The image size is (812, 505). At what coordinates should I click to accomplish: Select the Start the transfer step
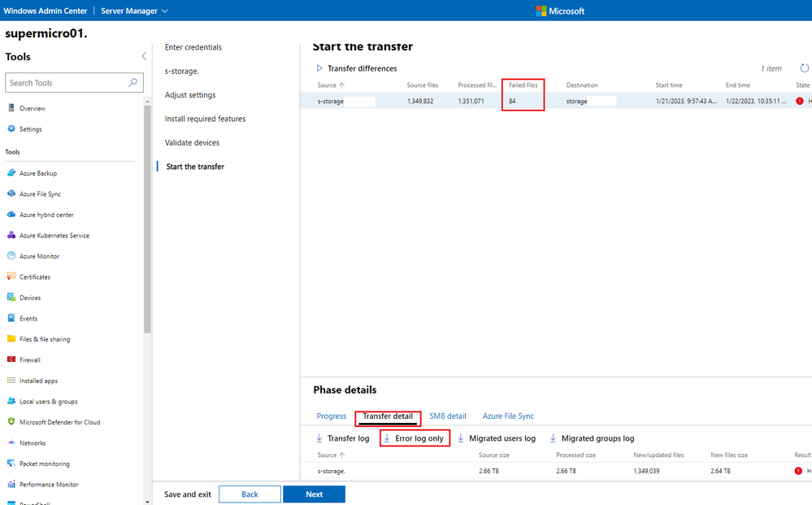point(195,166)
